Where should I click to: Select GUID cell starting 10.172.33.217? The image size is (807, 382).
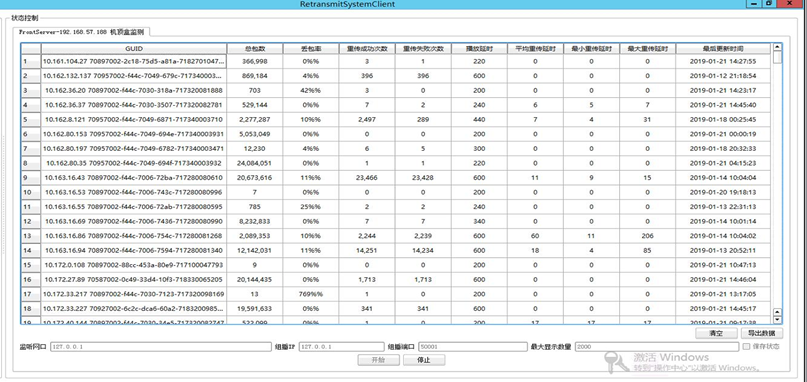pyautogui.click(x=134, y=294)
